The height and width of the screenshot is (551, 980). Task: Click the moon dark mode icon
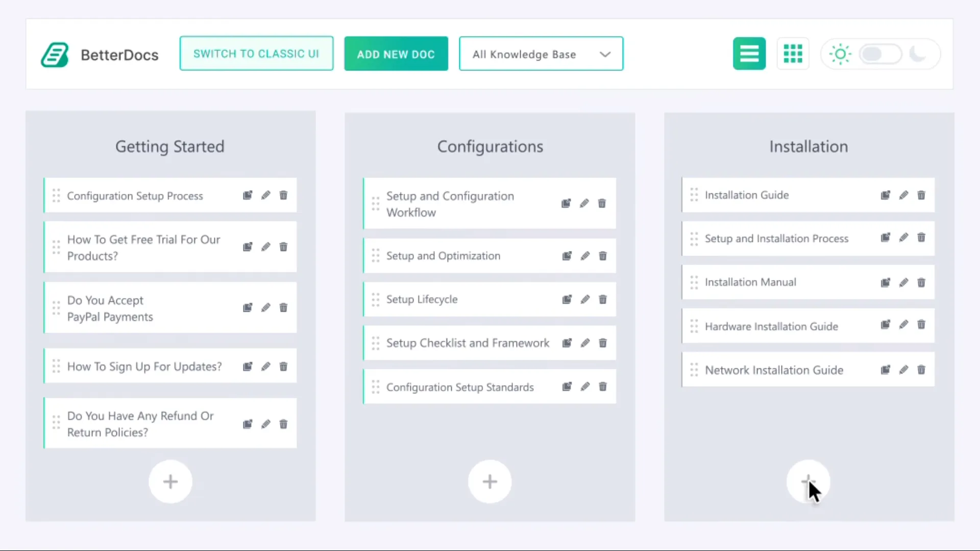click(918, 54)
